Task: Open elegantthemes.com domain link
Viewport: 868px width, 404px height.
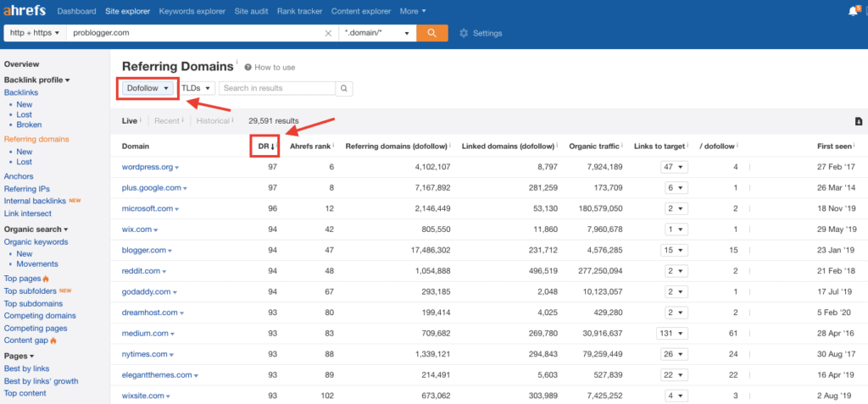Action: 157,374
